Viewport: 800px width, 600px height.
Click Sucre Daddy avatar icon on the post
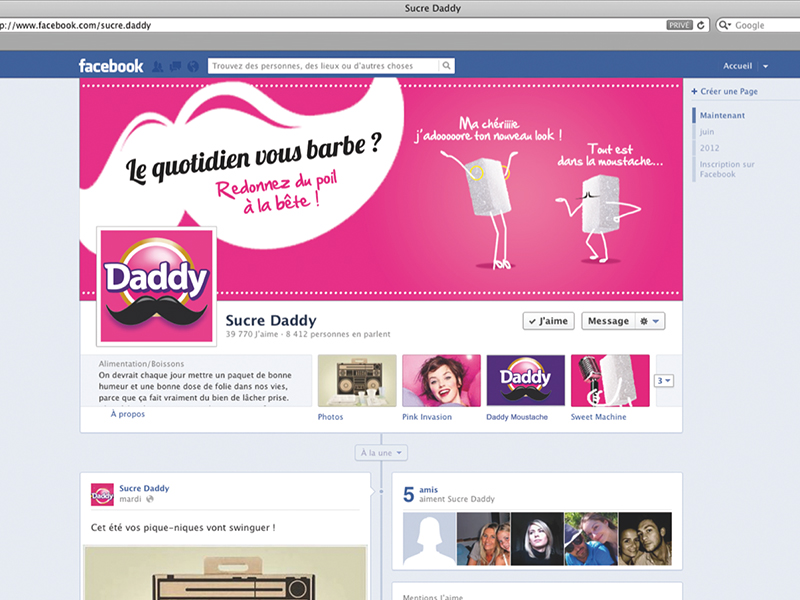coord(102,494)
